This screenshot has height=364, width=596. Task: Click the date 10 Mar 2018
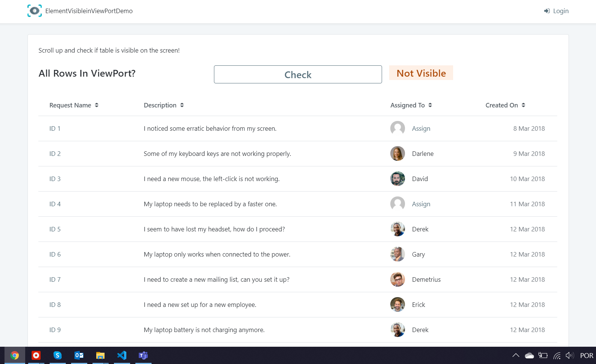[x=527, y=179]
